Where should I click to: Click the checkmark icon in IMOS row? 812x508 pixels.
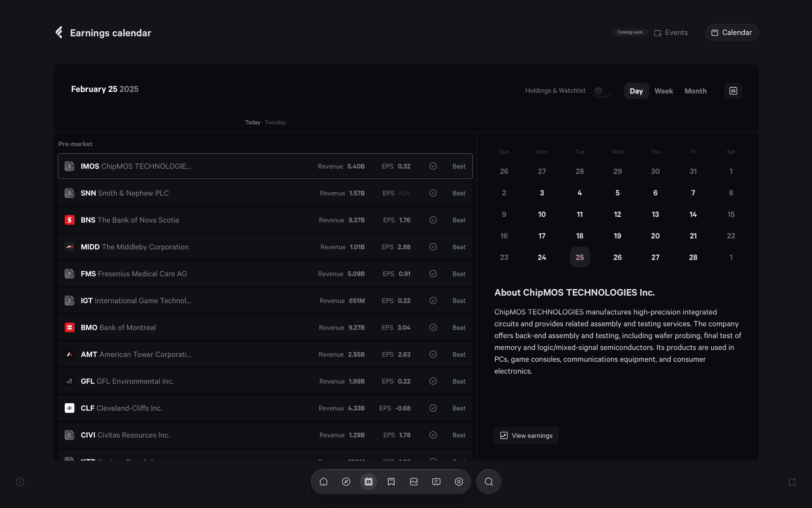pyautogui.click(x=433, y=166)
